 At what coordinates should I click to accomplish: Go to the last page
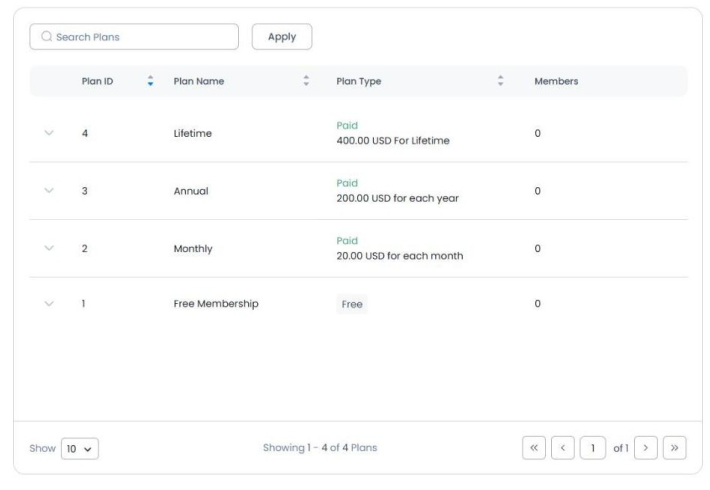[675, 448]
